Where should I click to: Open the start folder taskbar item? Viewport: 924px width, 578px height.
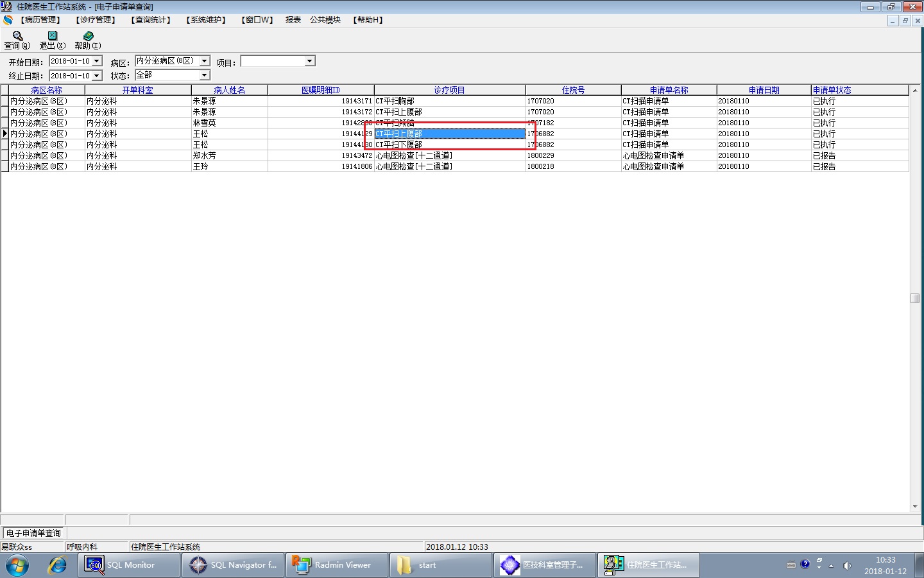441,565
